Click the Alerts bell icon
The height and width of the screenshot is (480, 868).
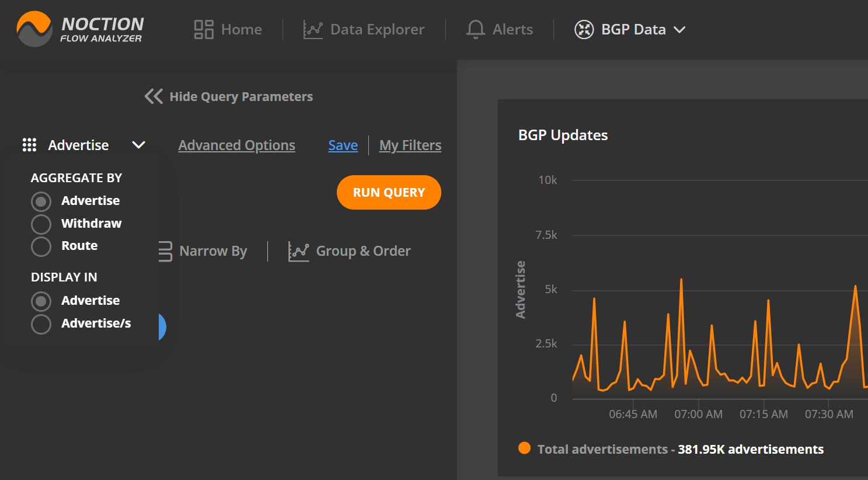pos(476,29)
